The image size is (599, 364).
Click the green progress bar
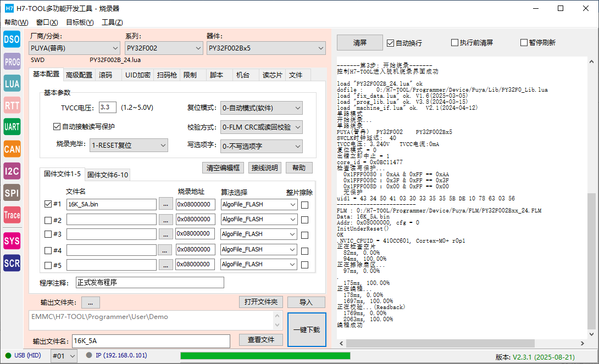click(265, 355)
